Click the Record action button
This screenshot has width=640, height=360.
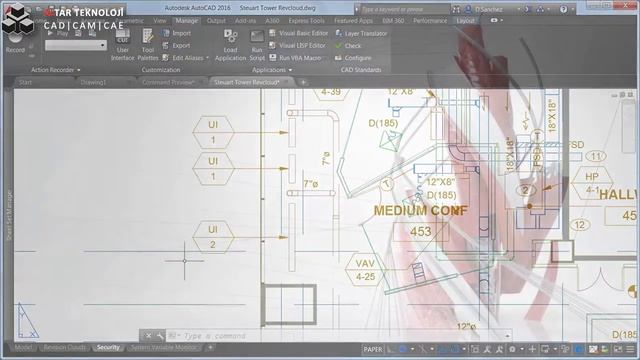click(x=15, y=44)
